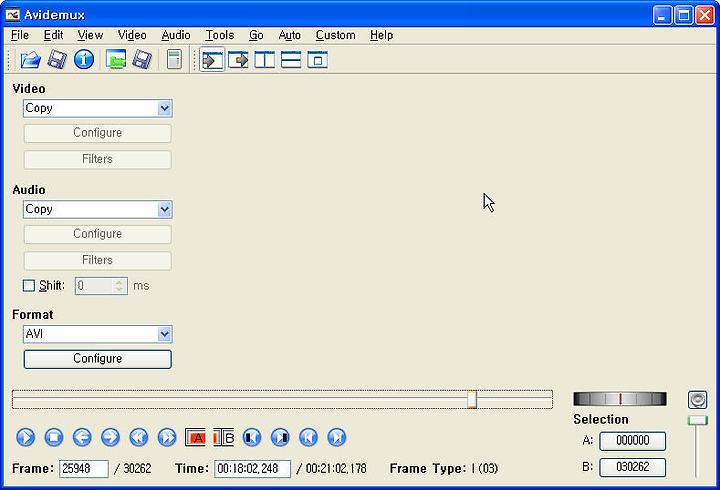The image size is (720, 490).
Task: Click the volume slider handle
Action: click(x=698, y=420)
